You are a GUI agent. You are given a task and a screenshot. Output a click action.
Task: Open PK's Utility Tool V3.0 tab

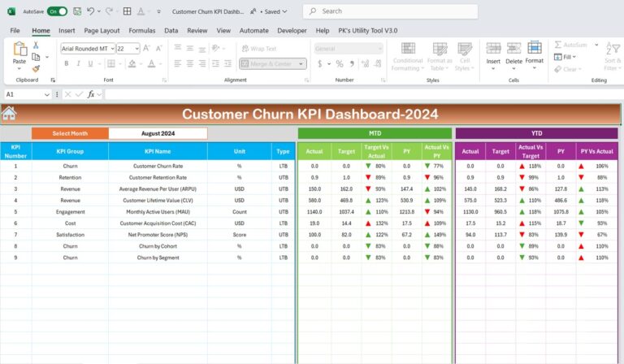coord(368,30)
